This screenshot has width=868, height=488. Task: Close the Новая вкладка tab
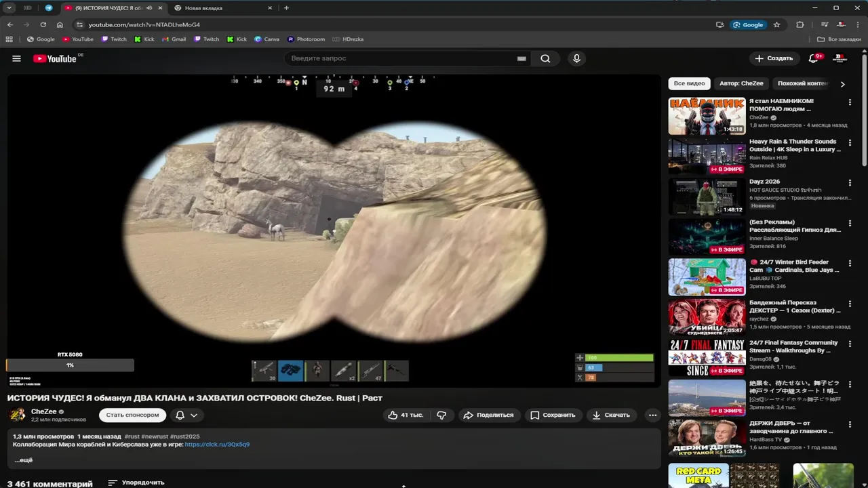coord(270,8)
